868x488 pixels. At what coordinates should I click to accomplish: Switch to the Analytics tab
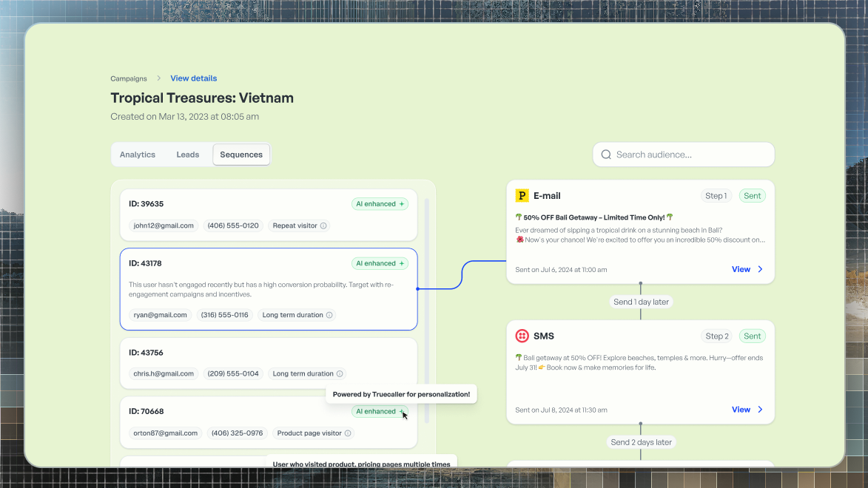137,154
